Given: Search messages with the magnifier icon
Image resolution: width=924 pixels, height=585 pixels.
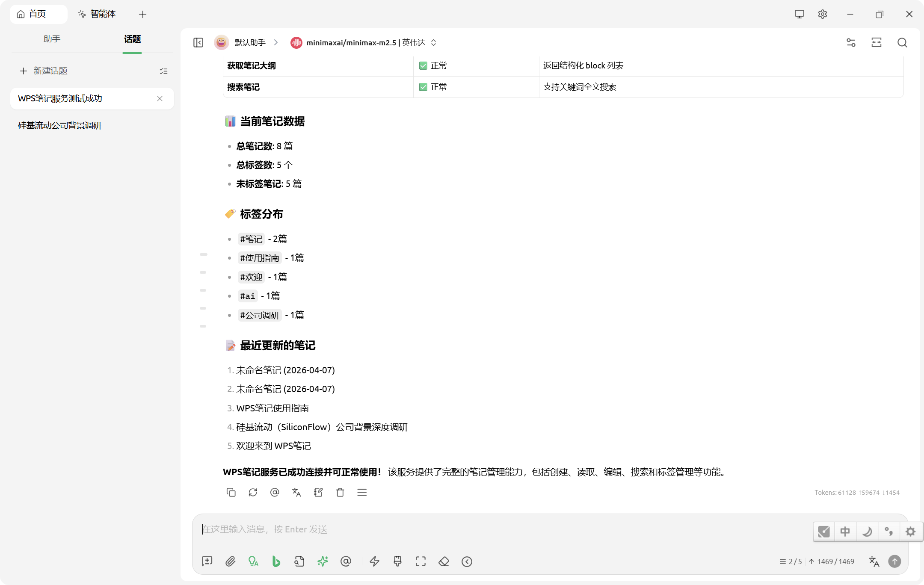Looking at the screenshot, I should tap(902, 42).
